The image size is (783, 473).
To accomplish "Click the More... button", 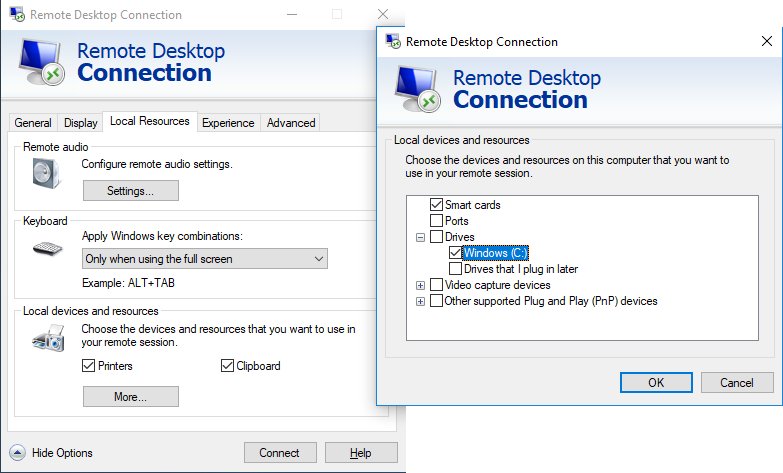I will point(131,397).
